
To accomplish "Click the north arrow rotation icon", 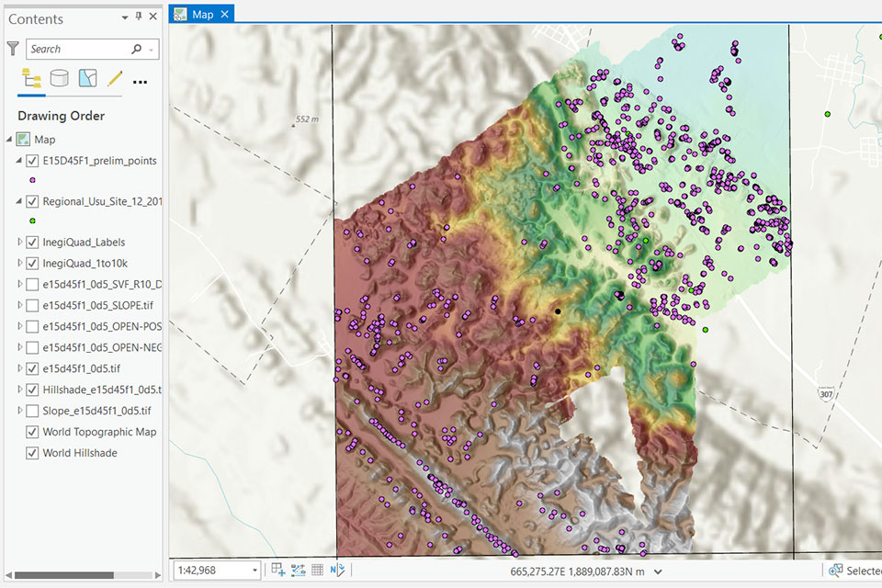I will [337, 571].
